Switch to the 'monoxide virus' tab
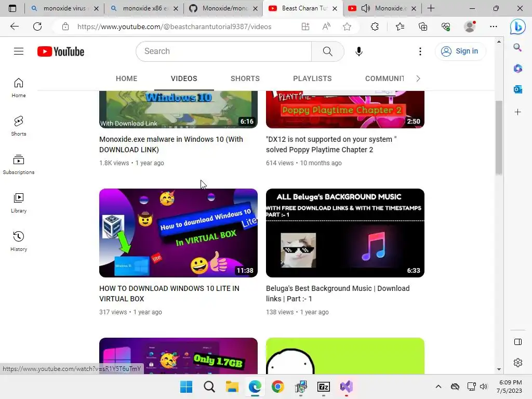This screenshot has height=399, width=532. tap(64, 8)
